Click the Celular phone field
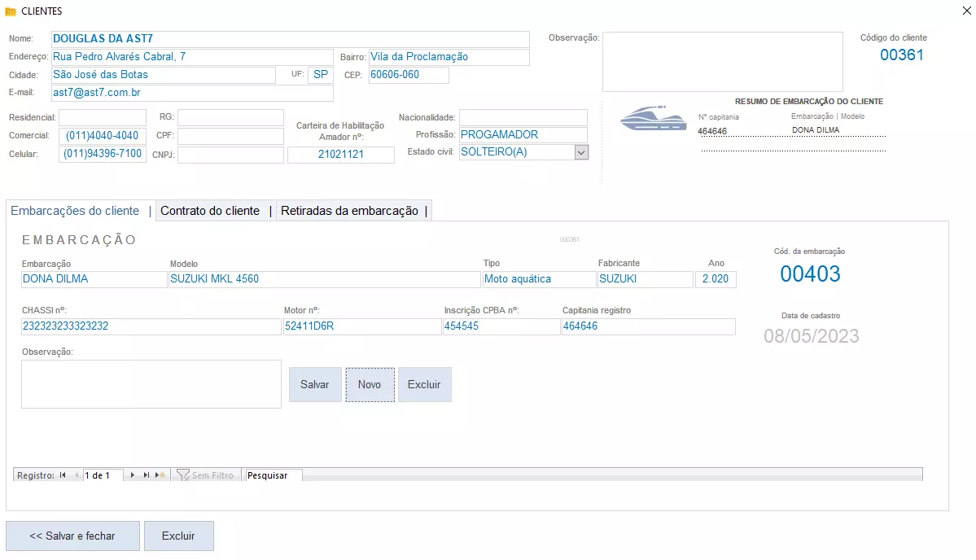This screenshot has width=976, height=560. point(103,154)
